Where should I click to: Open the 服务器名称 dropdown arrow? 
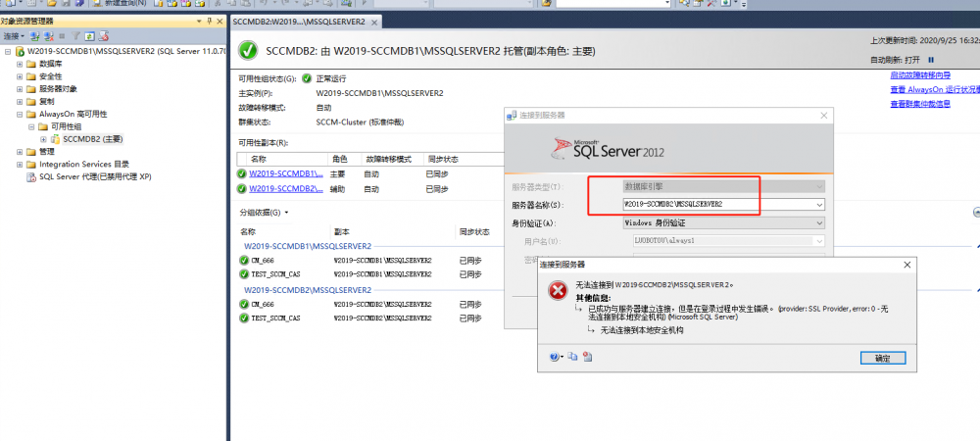tap(819, 204)
